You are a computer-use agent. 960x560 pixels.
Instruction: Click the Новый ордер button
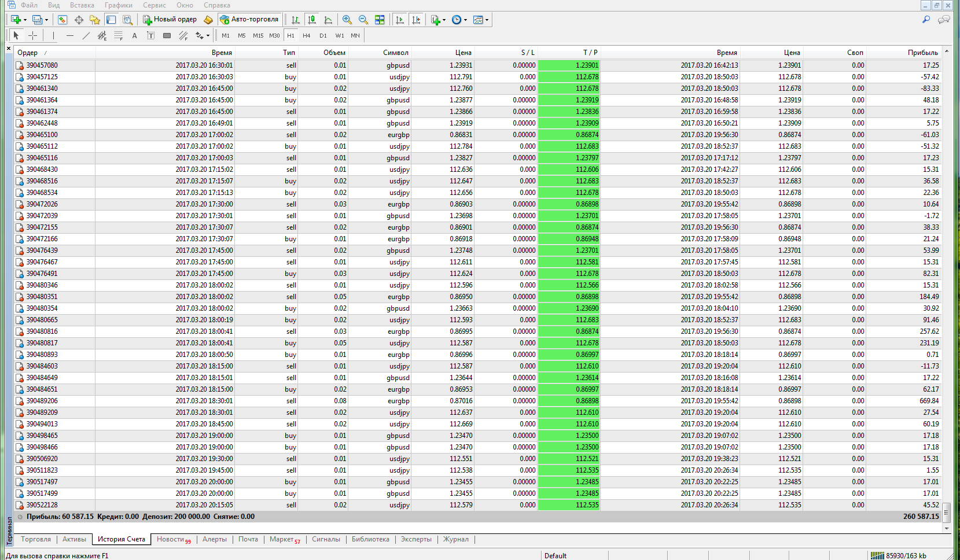point(170,20)
